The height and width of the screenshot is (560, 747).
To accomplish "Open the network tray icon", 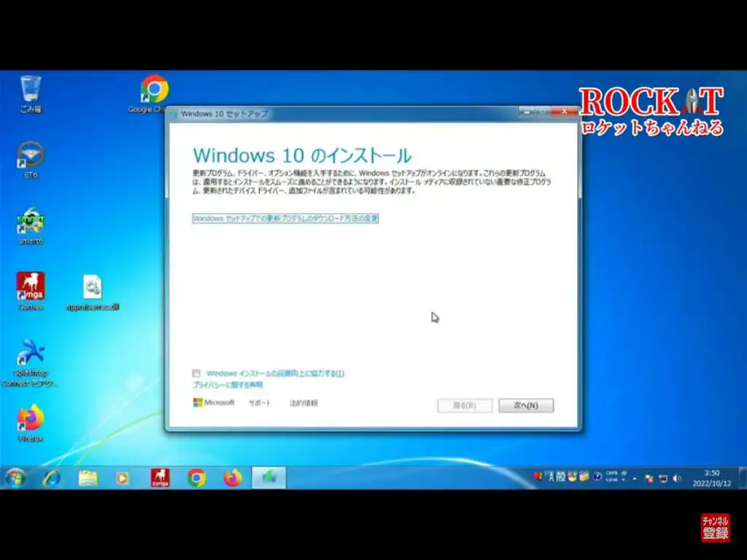I will click(662, 478).
